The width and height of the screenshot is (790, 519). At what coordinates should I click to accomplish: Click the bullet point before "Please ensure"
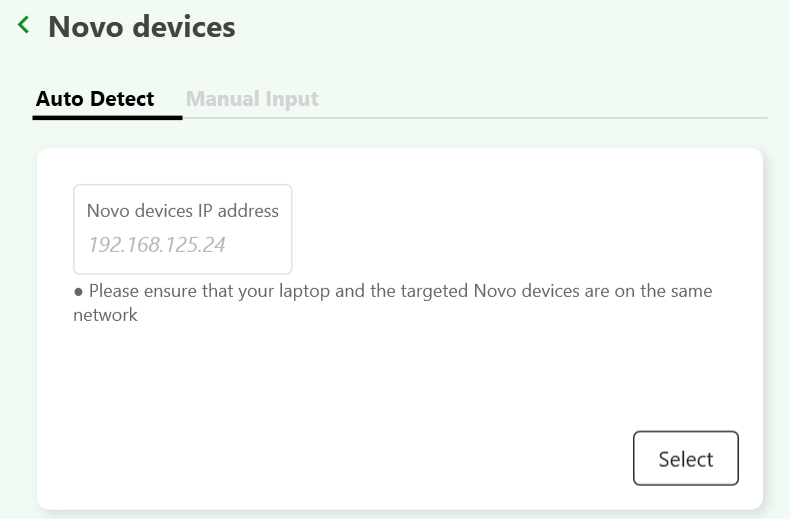pos(78,292)
